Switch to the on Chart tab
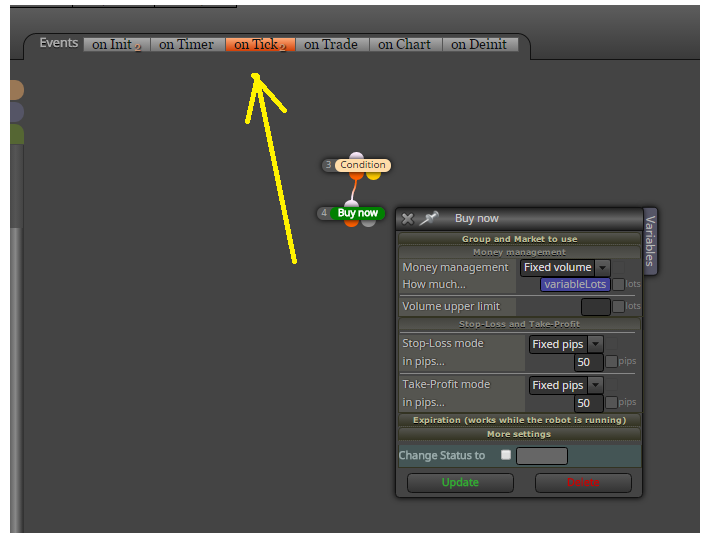Image resolution: width=713 pixels, height=554 pixels. point(404,45)
